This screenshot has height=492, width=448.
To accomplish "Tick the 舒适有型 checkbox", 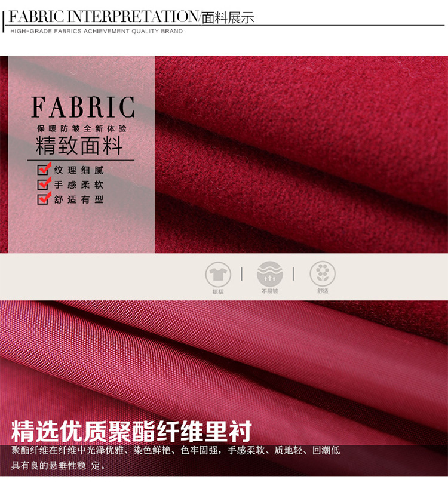I will [x=43, y=199].
